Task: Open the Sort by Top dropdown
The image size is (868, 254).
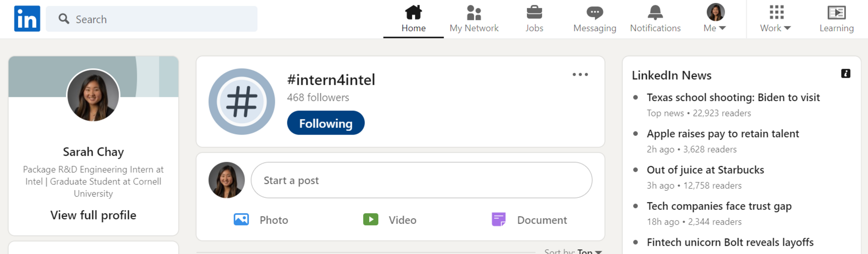Action: 589,251
